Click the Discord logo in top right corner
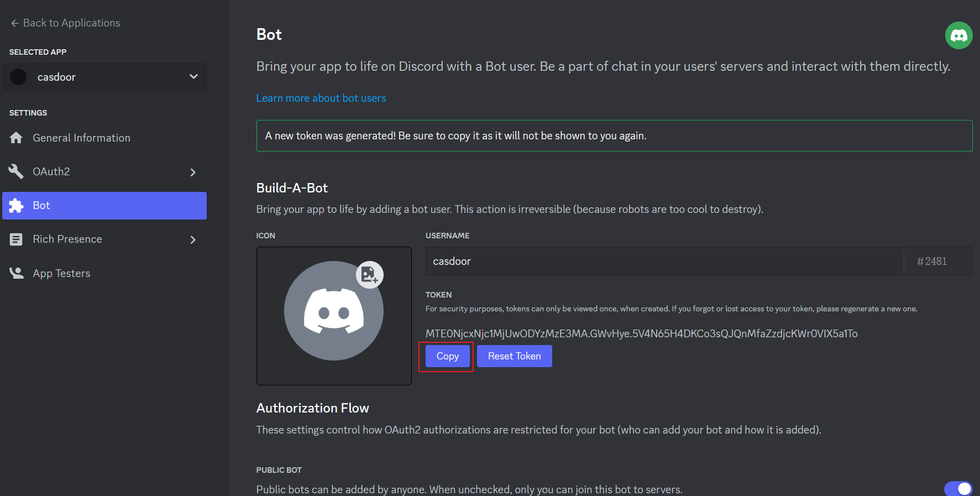The width and height of the screenshot is (980, 496). pyautogui.click(x=959, y=35)
